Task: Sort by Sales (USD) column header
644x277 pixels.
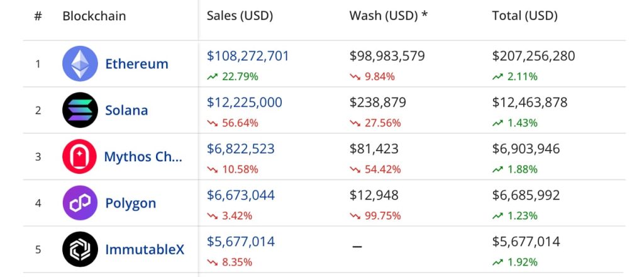Action: pos(240,16)
